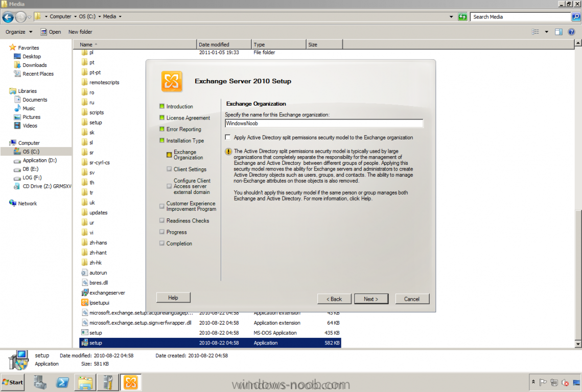582x392 pixels.
Task: Open the recent pages dropdown arrow
Action: [29, 17]
